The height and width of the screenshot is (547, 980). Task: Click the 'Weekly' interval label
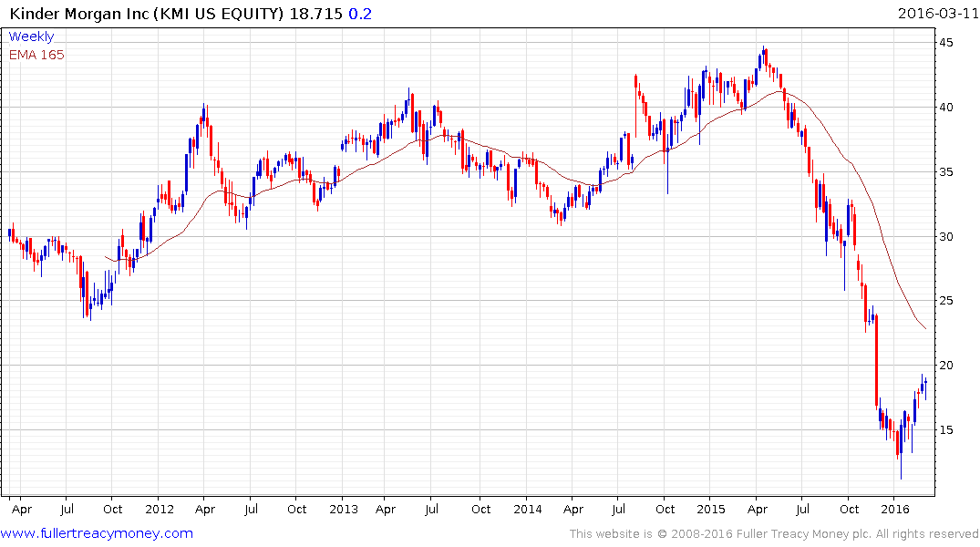(31, 36)
